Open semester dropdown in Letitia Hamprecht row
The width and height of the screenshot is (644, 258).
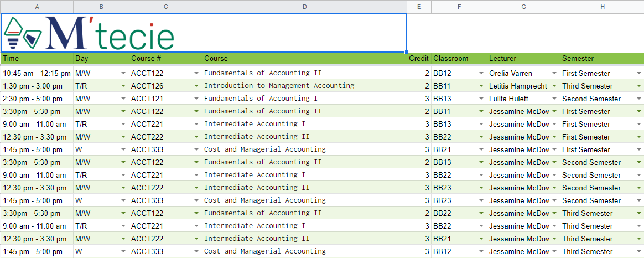click(638, 86)
